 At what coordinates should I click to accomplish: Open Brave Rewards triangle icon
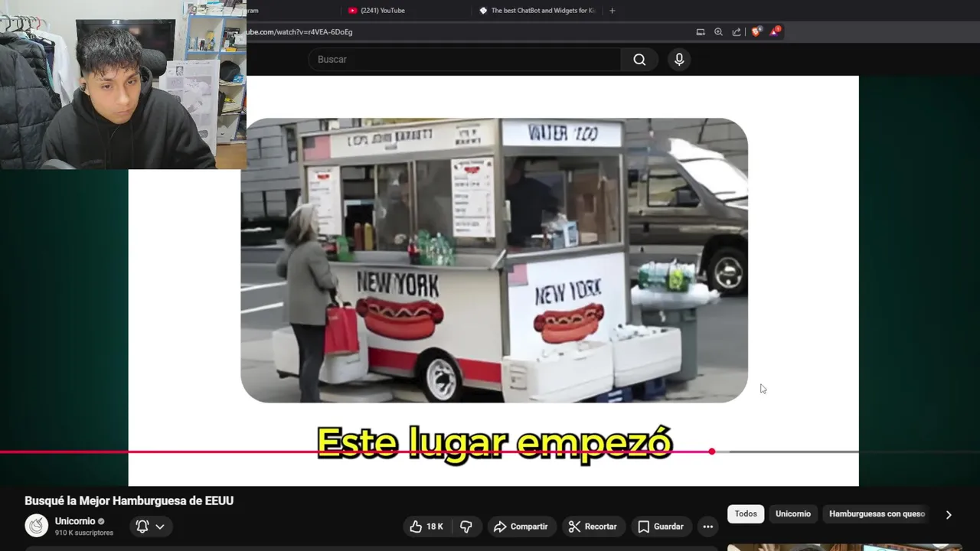point(775,31)
